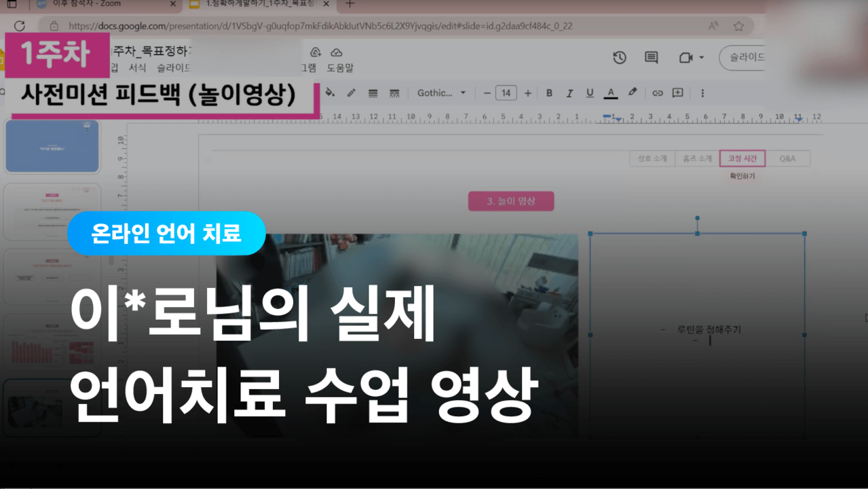The image size is (868, 489).
Task: Choose the border color pencil tool
Action: 351,93
